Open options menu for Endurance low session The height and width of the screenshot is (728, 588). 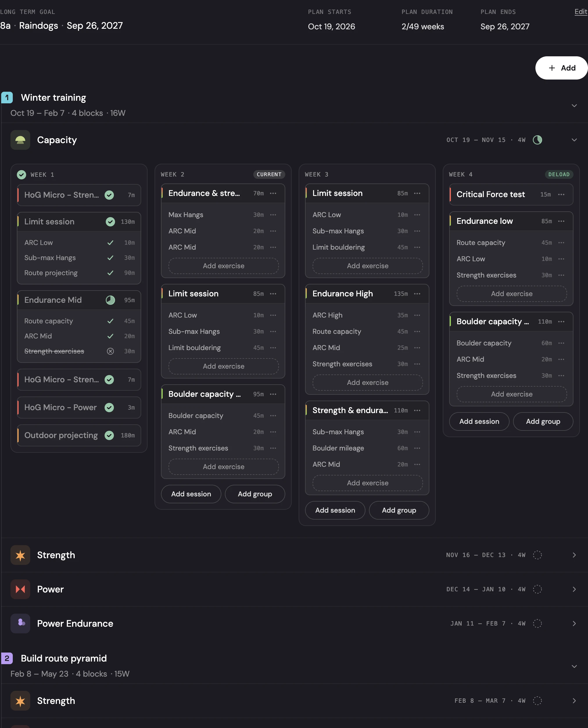561,221
